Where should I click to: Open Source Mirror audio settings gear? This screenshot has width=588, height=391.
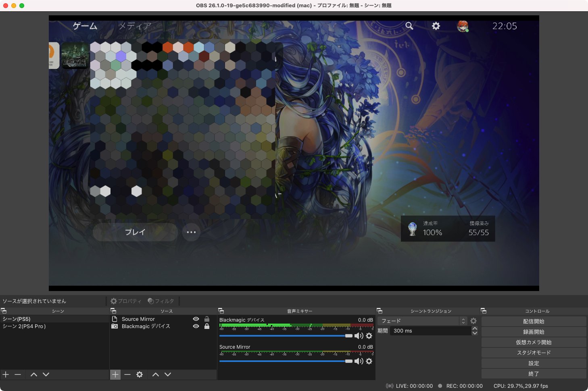point(369,361)
